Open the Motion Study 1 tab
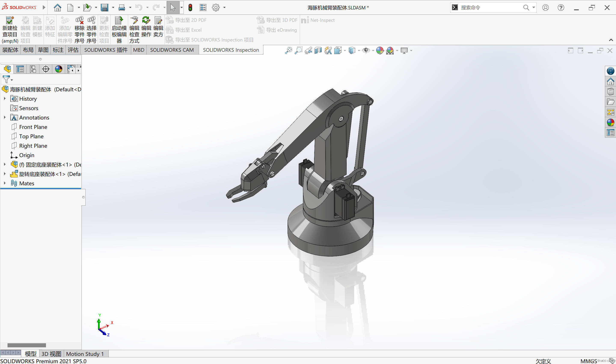This screenshot has width=616, height=364. coord(85,354)
